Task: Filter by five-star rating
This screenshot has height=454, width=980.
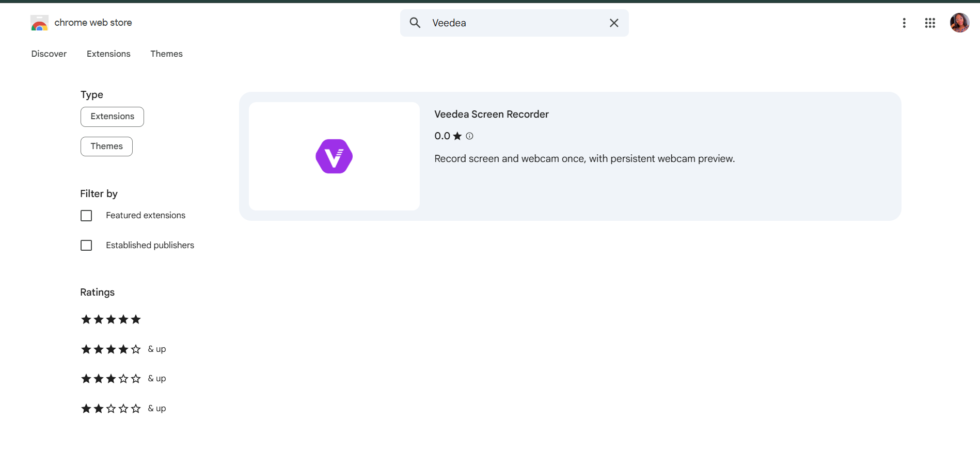Action: click(111, 319)
